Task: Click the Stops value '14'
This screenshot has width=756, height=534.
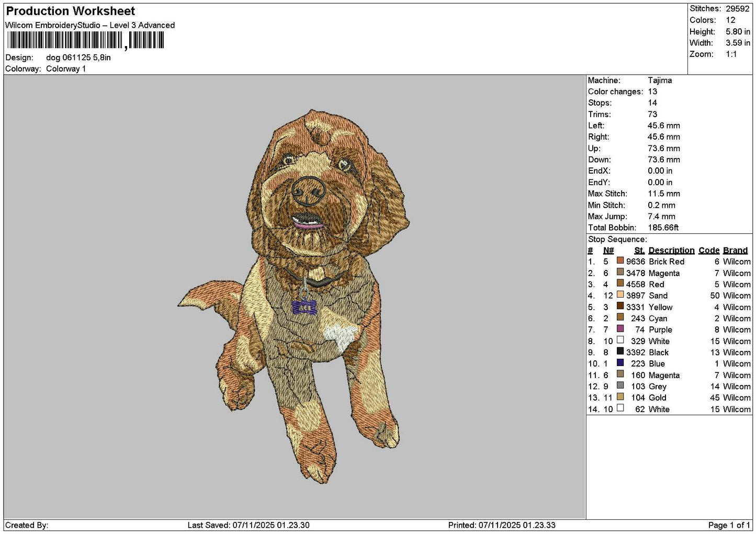Action: click(652, 103)
